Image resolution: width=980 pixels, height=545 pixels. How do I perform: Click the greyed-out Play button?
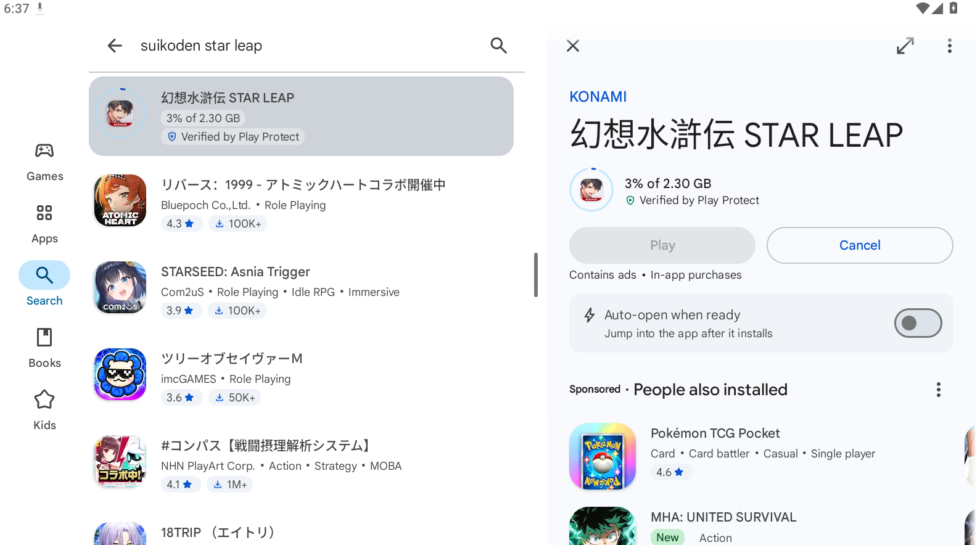(x=662, y=245)
